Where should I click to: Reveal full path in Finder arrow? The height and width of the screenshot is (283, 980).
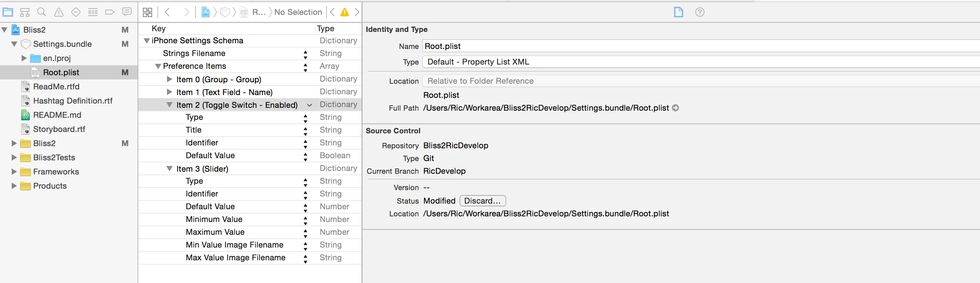point(675,108)
